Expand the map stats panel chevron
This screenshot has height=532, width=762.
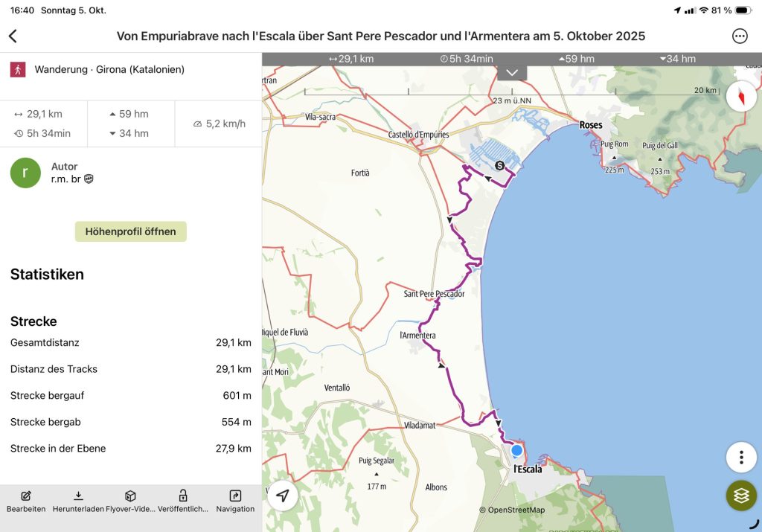click(512, 72)
